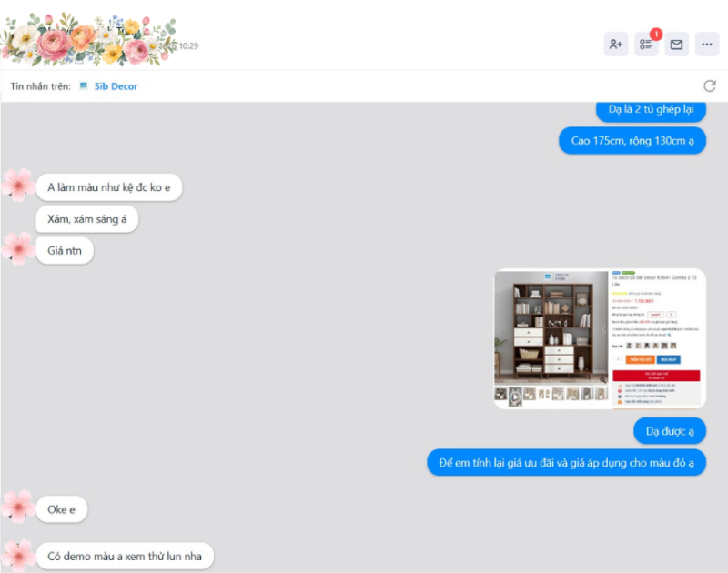Click the add member icon
728x573 pixels.
pos(616,44)
